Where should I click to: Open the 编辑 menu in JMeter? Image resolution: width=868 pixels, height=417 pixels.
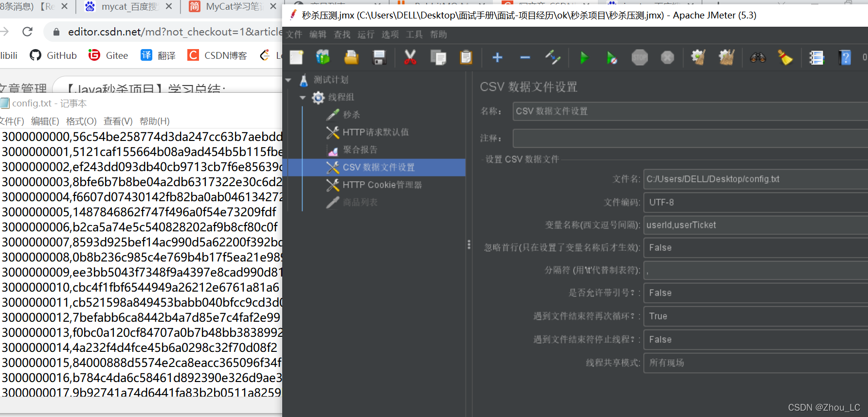[318, 35]
